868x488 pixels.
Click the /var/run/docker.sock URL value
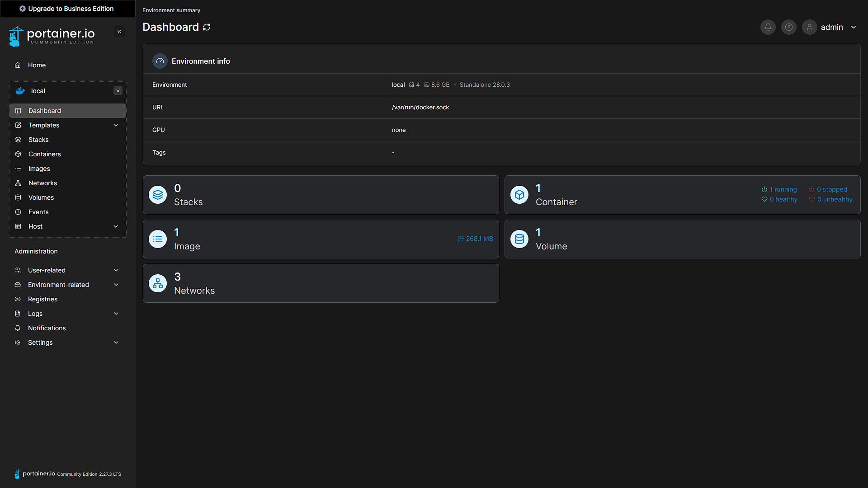(420, 107)
